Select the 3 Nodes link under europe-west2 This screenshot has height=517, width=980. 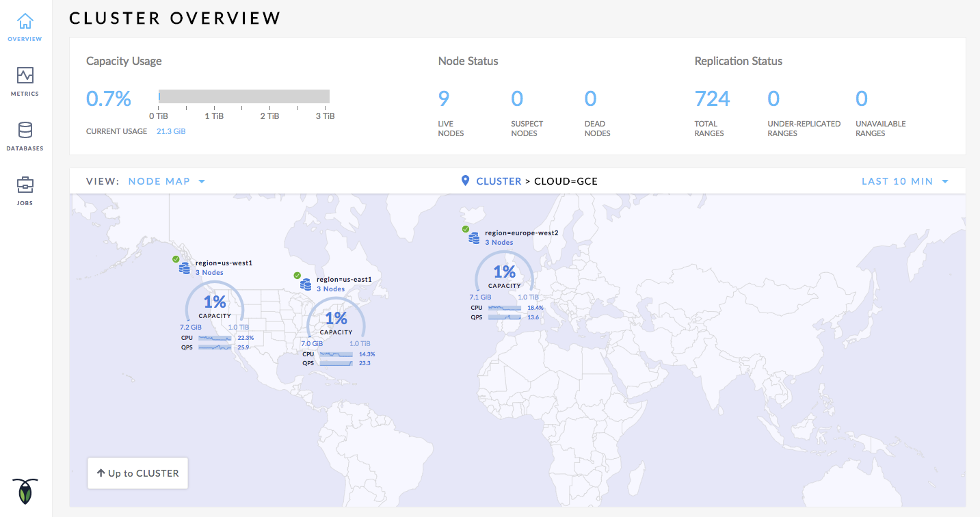click(x=499, y=243)
